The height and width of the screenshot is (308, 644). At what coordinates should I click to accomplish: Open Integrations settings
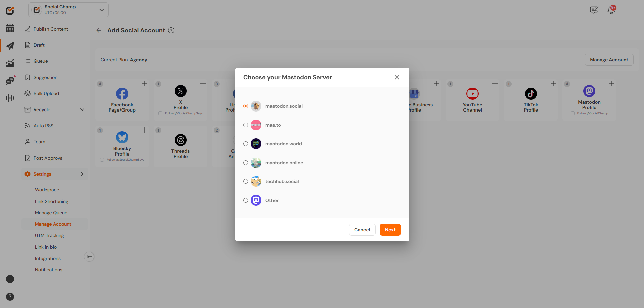48,258
